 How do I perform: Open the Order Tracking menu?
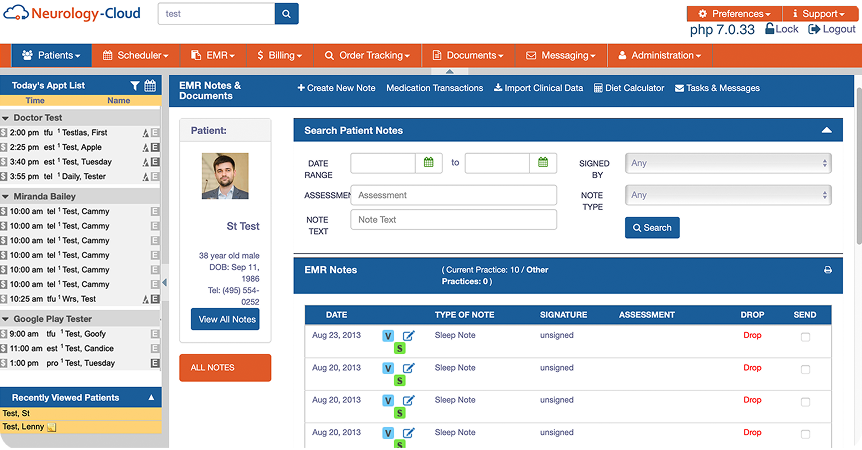pos(367,55)
